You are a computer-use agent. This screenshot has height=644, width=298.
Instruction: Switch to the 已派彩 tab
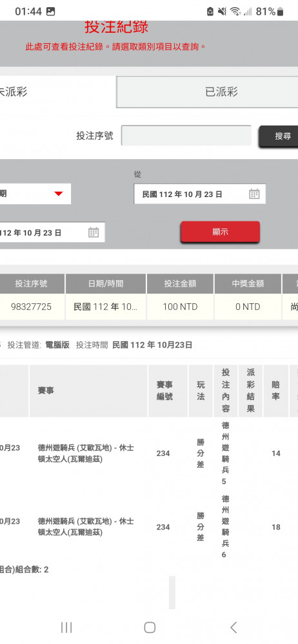pos(208,92)
